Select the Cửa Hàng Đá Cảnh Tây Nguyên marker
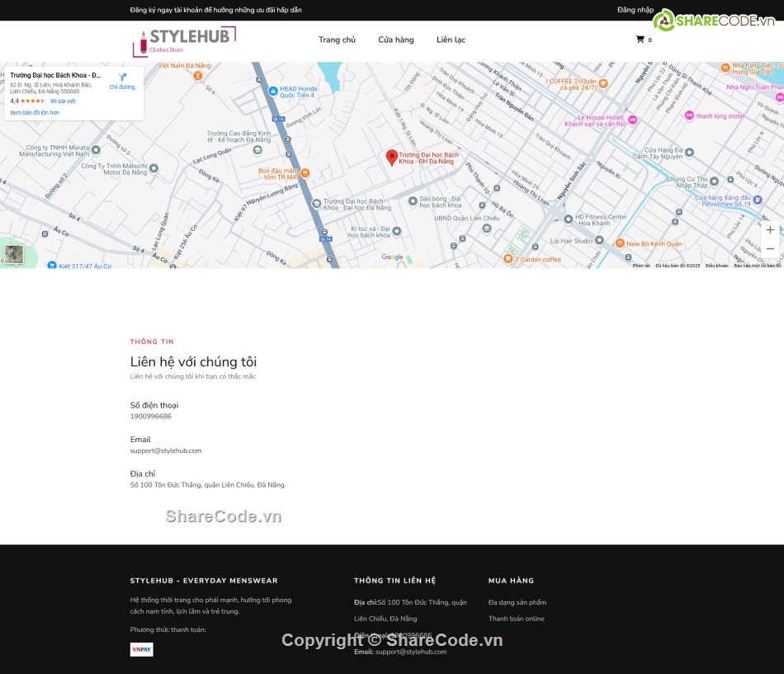784x674 pixels. (x=689, y=153)
